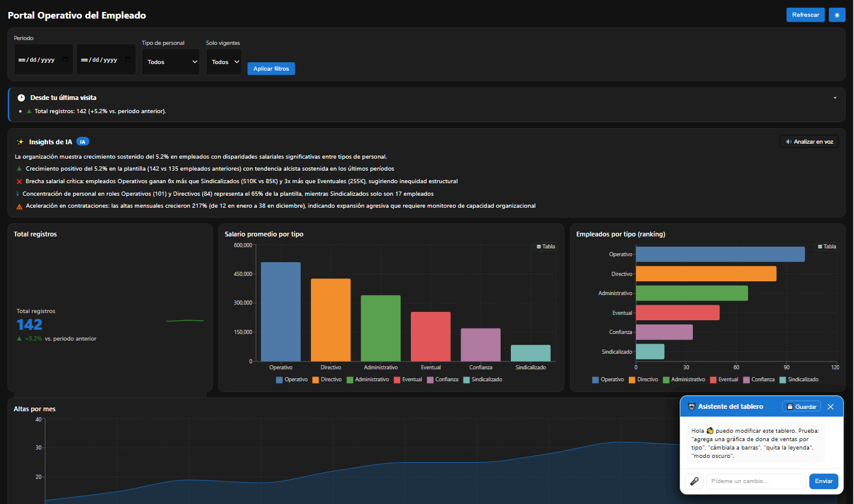
Task: Toggle Eventual legend in Empleados por tipo chart
Action: pyautogui.click(x=724, y=379)
